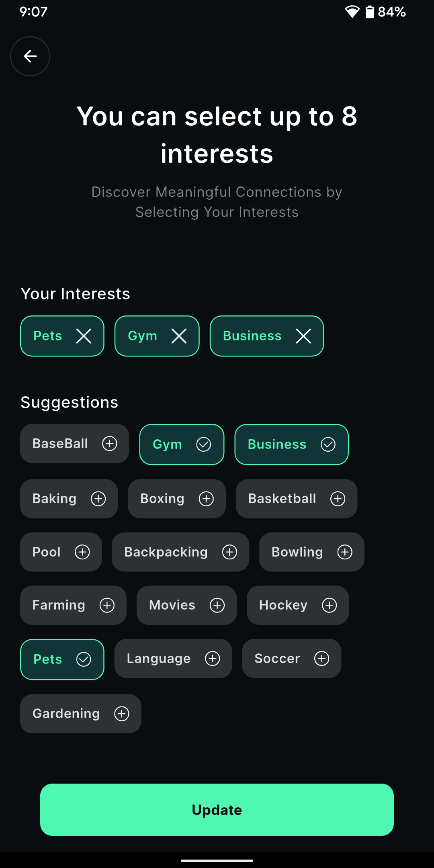434x868 pixels.
Task: Tap the plus icon beside Hockey
Action: coord(330,605)
